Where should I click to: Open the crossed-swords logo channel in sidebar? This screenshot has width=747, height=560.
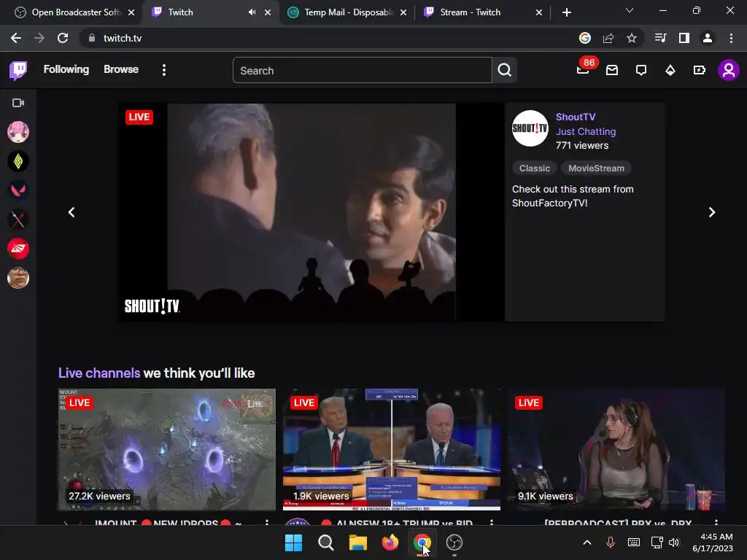click(x=18, y=219)
